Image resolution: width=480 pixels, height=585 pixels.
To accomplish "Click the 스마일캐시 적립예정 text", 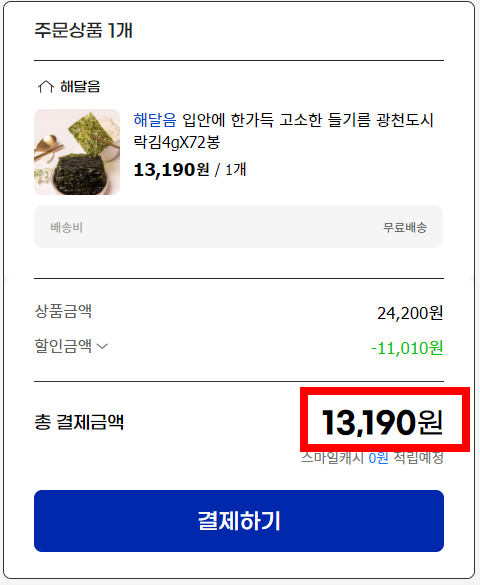I will (x=372, y=457).
